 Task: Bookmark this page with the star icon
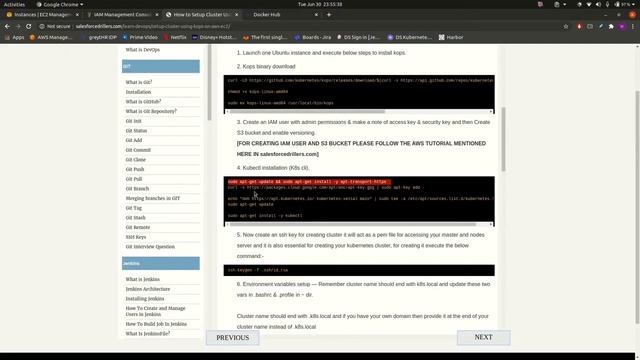point(566,26)
